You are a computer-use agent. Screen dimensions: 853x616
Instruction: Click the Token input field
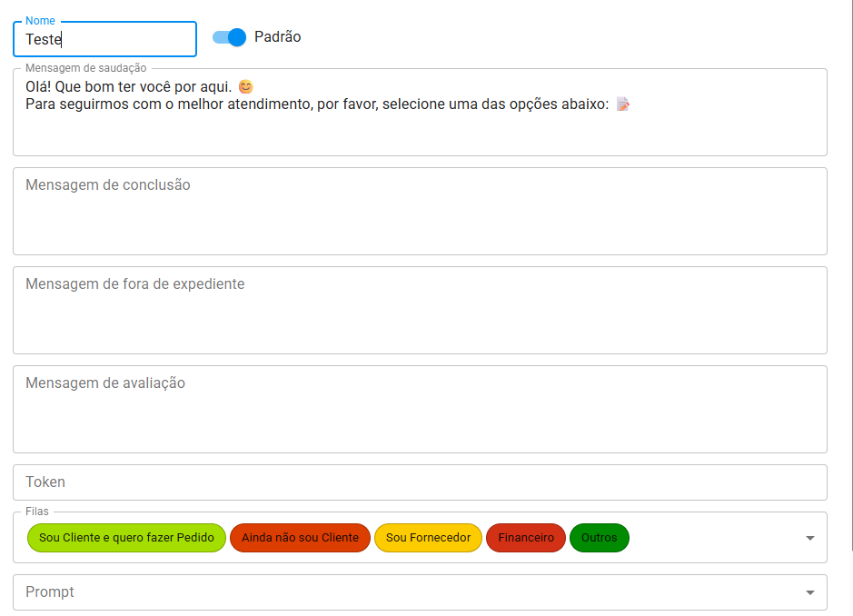pyautogui.click(x=420, y=482)
